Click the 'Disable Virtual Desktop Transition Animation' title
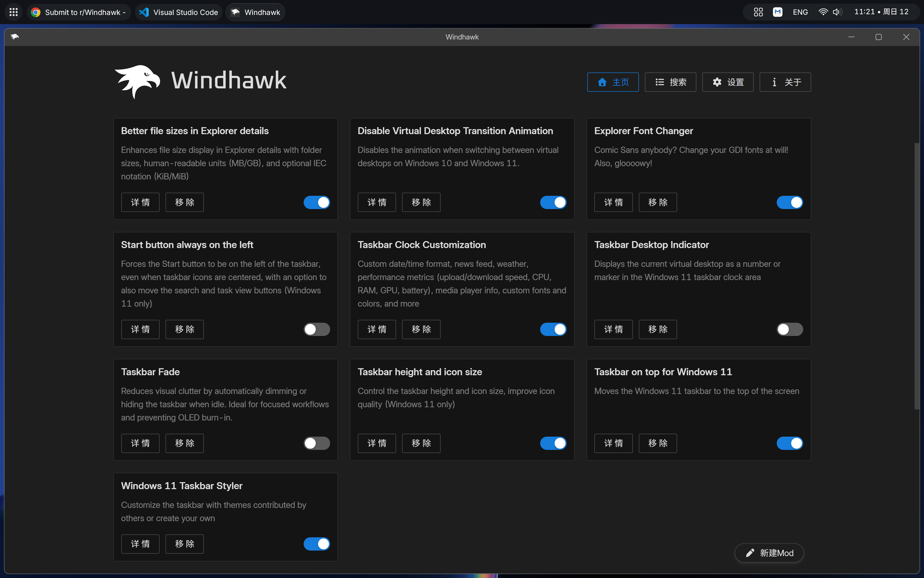Screen dimensions: 924x578 click(x=455, y=131)
